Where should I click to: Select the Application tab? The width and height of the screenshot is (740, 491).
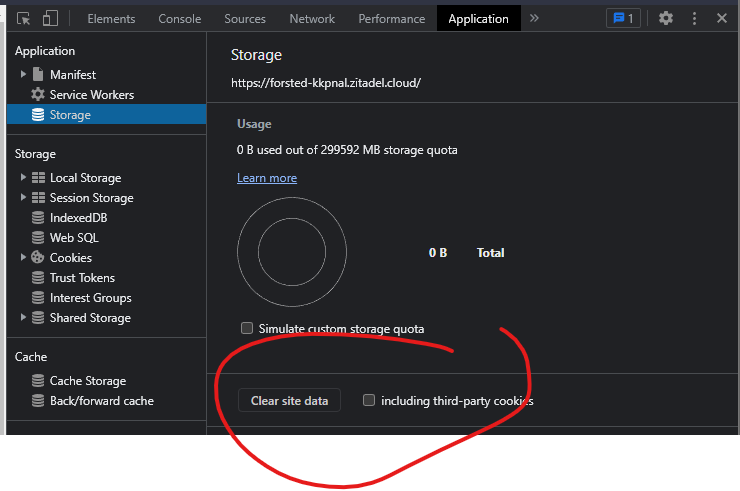(479, 19)
